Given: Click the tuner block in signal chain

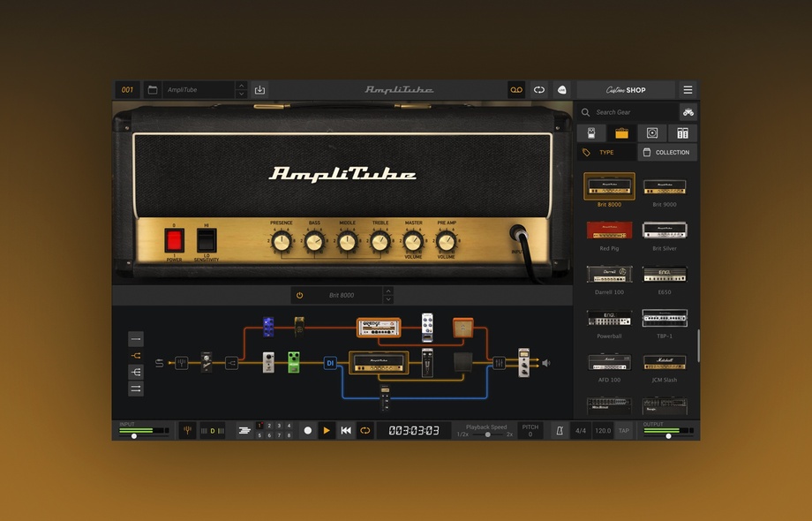Looking at the screenshot, I should pyautogui.click(x=181, y=363).
